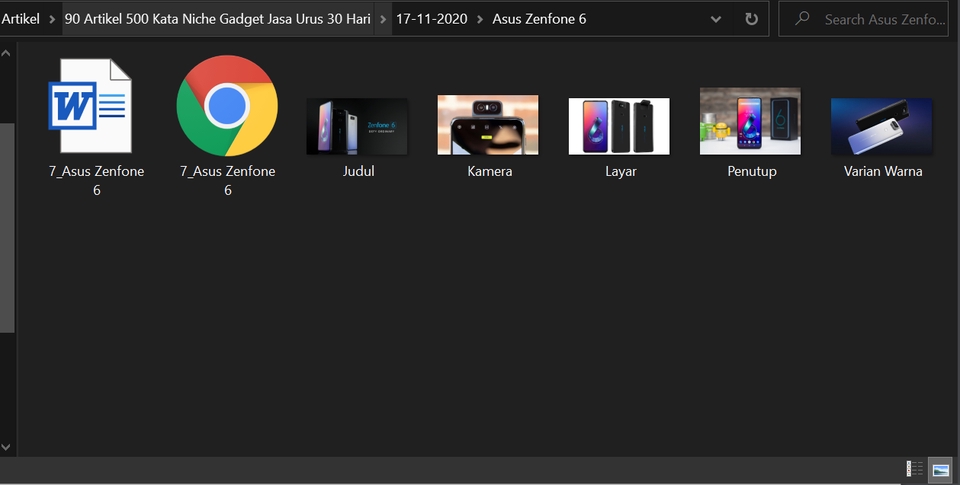
Task: Switch to Details view in status bar
Action: click(915, 469)
